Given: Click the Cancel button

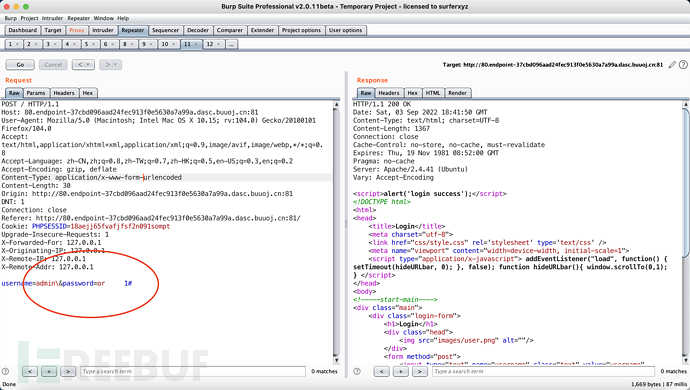Looking at the screenshot, I should 53,65.
